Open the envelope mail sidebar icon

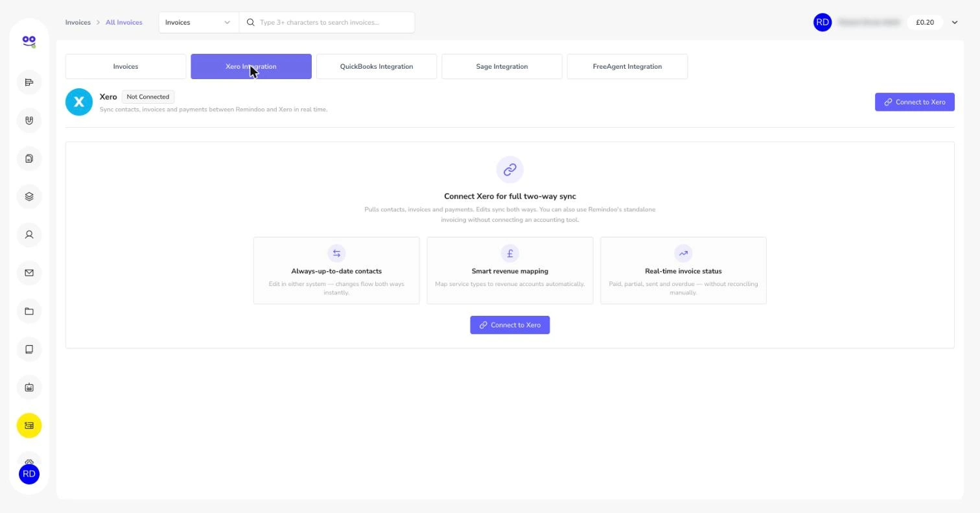click(x=29, y=273)
